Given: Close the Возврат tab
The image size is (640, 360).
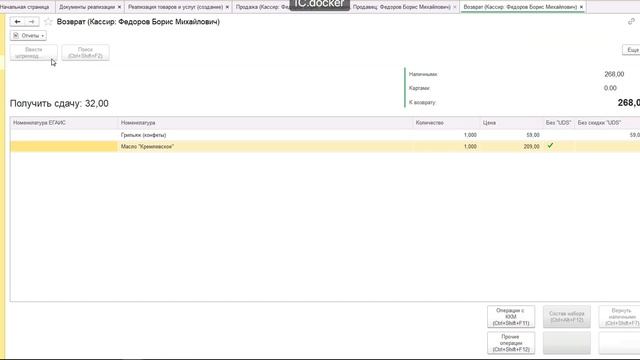Looking at the screenshot, I should point(581,7).
